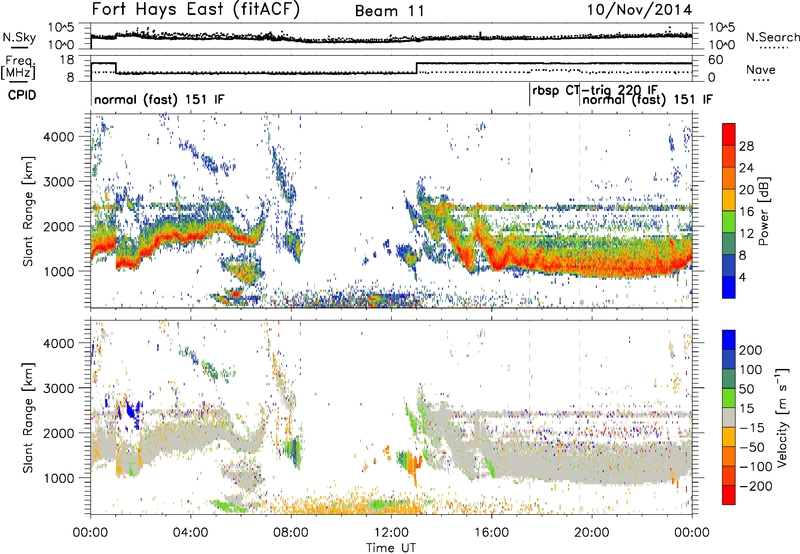This screenshot has height=554, width=800.
Task: Click '1000' tick on velocity panel axis
Action: pos(58,478)
